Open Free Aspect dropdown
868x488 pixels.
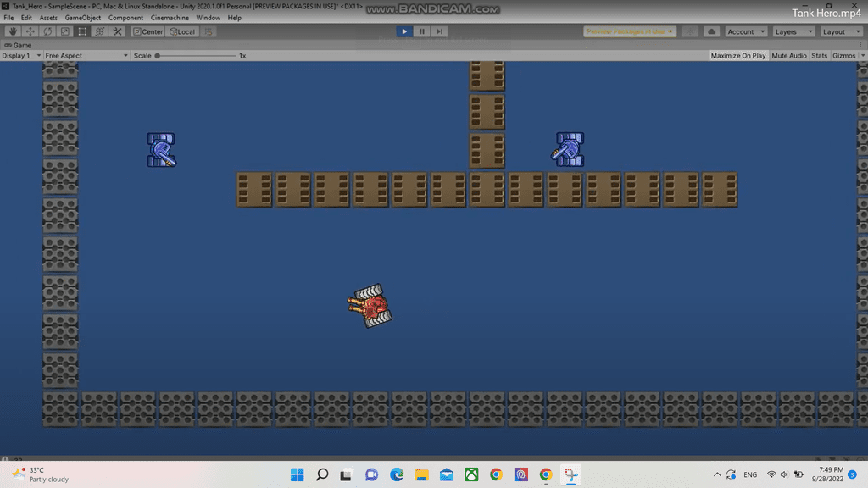[86, 55]
